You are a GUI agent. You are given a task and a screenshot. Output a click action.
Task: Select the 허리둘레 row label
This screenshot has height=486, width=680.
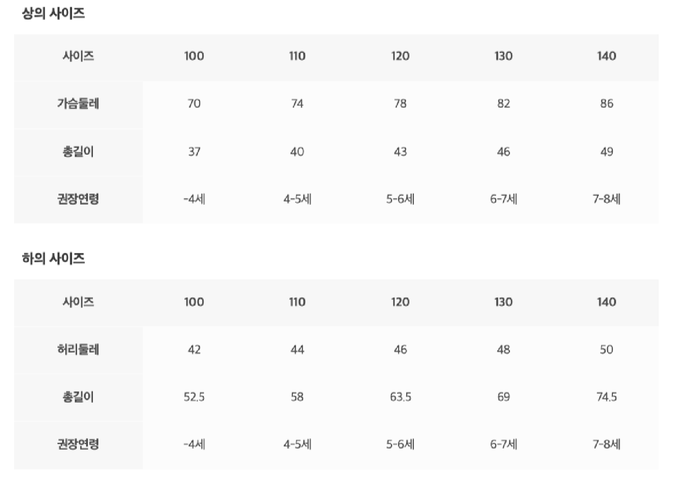(78, 350)
